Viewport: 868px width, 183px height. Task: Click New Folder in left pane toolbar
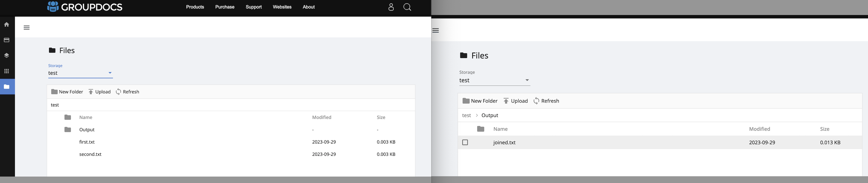coord(67,92)
